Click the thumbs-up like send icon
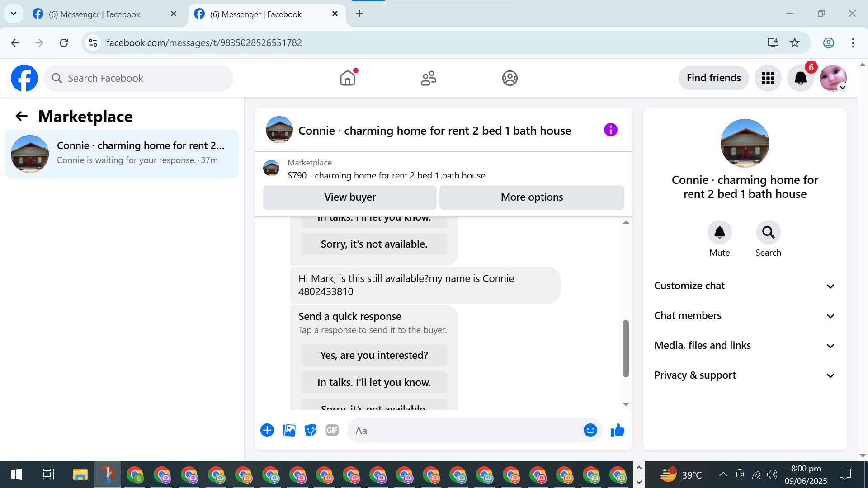This screenshot has width=868, height=488. [617, 430]
